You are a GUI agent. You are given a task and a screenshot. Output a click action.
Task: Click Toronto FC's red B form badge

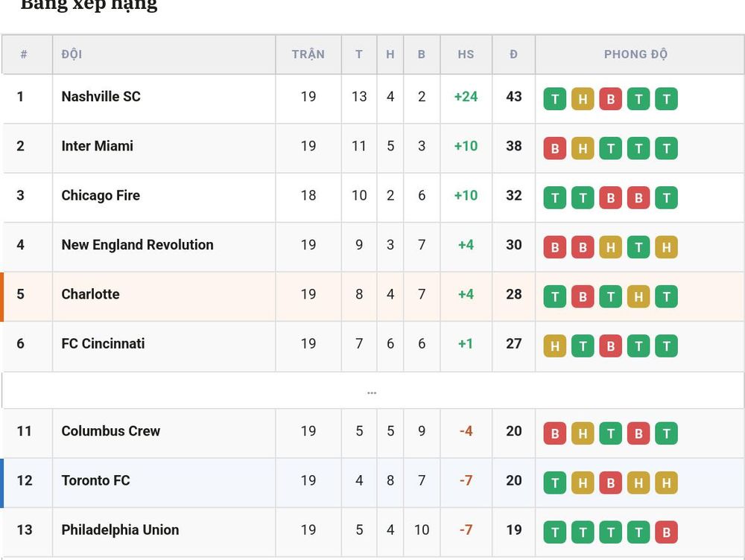(x=611, y=483)
